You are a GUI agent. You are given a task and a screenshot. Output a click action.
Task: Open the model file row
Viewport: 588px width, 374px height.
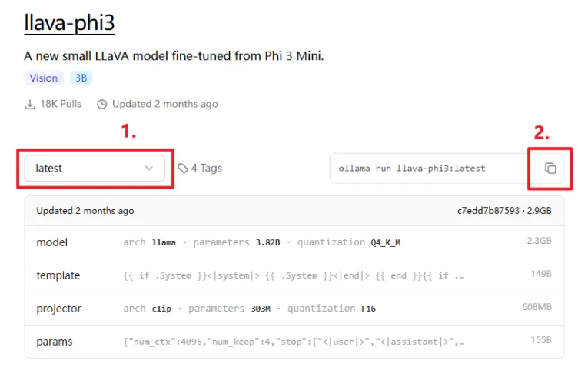pyautogui.click(x=294, y=242)
